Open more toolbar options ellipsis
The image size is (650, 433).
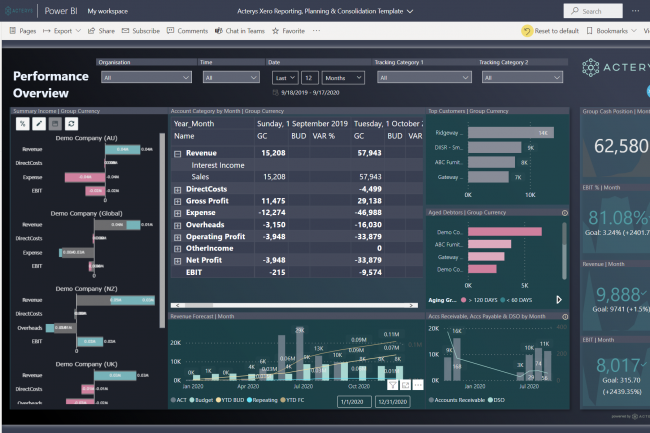tap(316, 31)
